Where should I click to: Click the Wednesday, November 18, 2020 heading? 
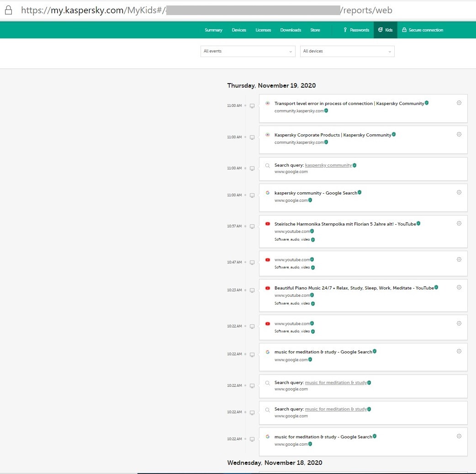click(275, 463)
